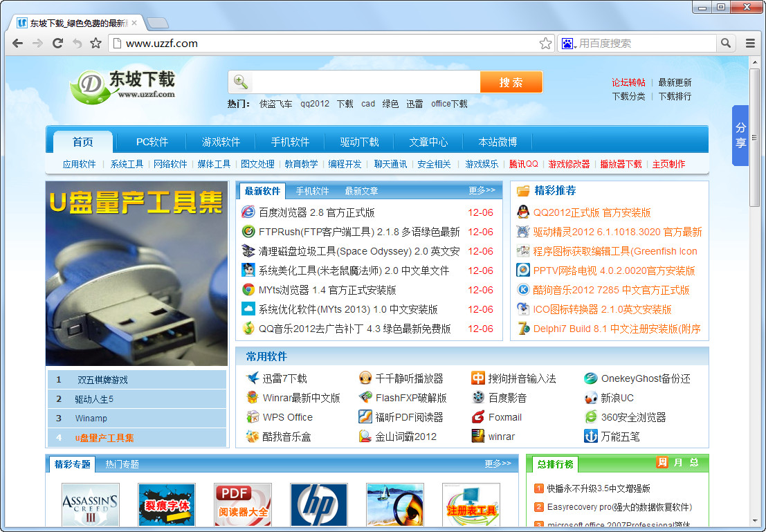Click the www.uzzf.com address bar
Image resolution: width=766 pixels, height=532 pixels.
pos(330,44)
